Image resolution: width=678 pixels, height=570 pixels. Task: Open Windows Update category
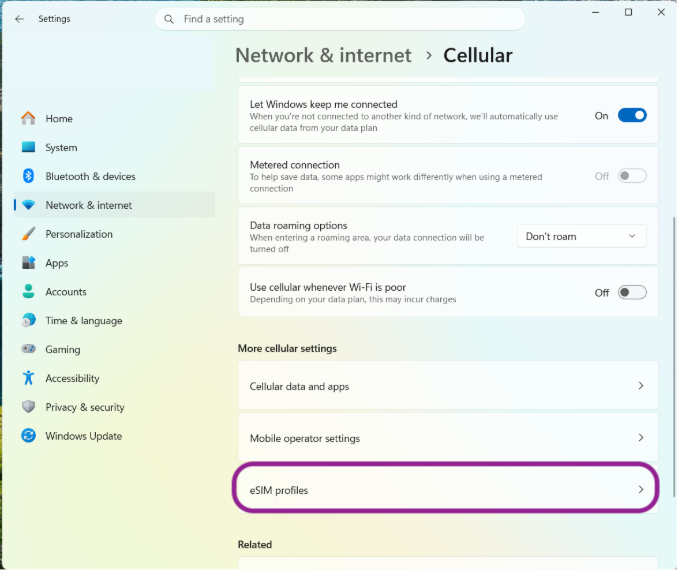click(115, 436)
